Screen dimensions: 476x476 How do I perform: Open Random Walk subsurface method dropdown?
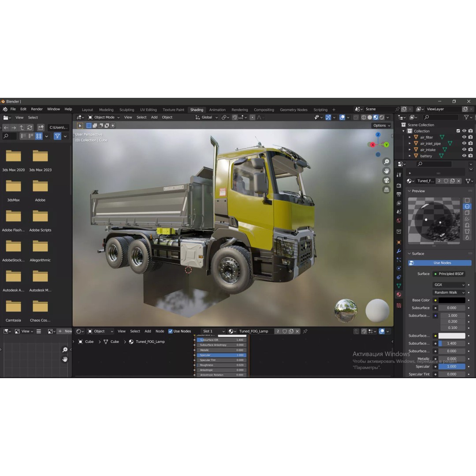(449, 293)
